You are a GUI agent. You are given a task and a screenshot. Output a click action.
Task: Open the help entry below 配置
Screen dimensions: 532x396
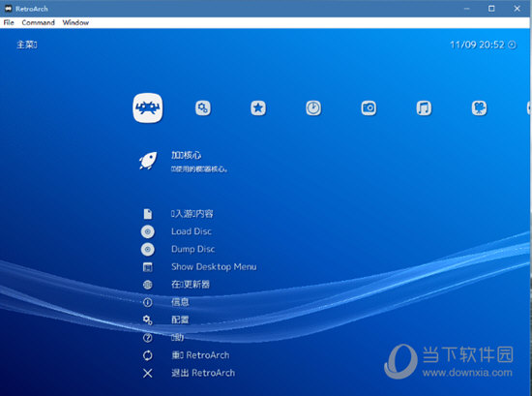[177, 338]
